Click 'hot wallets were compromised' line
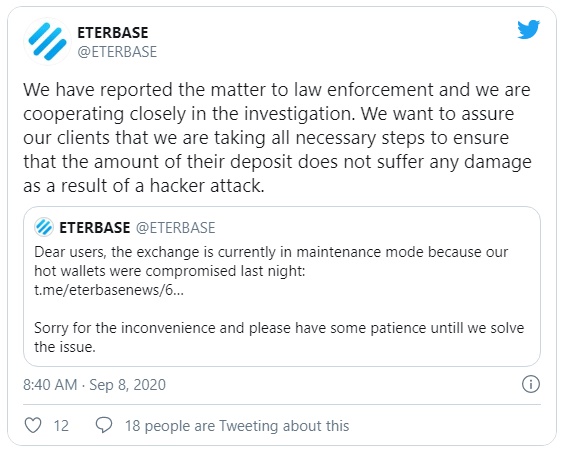This screenshot has width=565, height=453. [x=169, y=271]
